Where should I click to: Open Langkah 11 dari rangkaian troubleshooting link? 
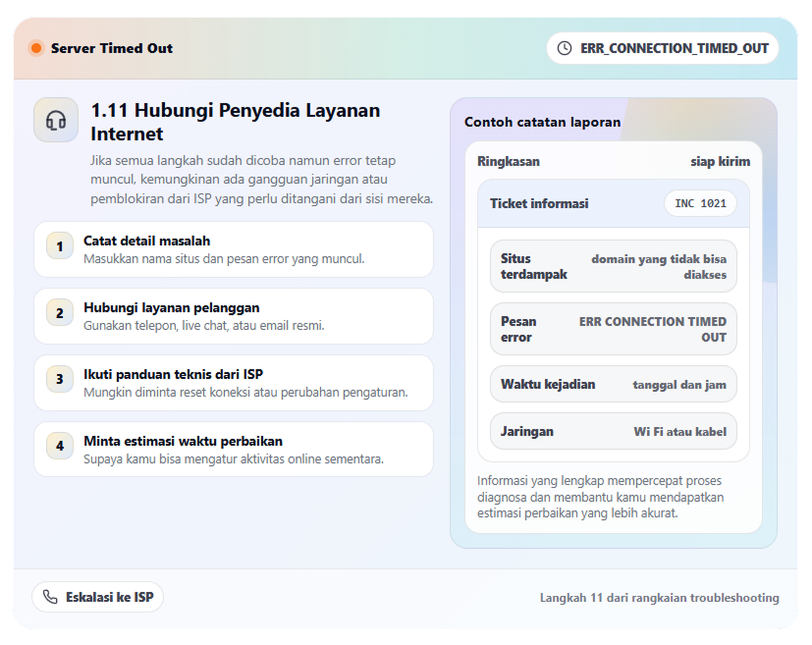659,598
